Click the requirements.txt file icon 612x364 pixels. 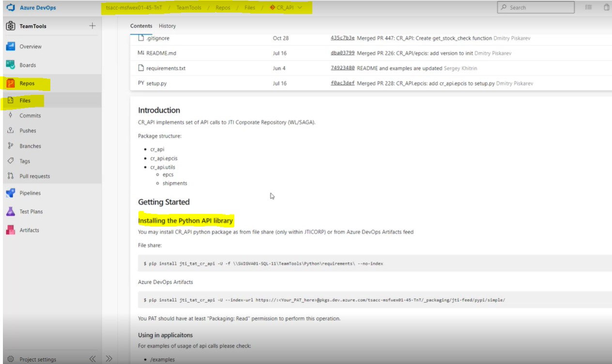tap(141, 68)
